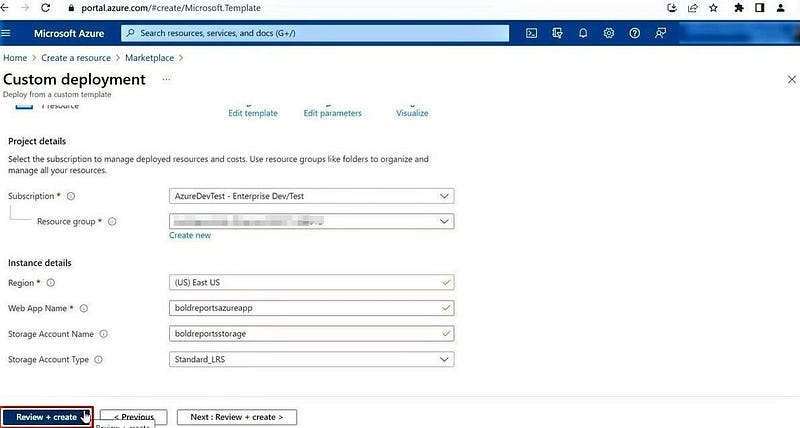Go to Home in the breadcrumb

15,58
